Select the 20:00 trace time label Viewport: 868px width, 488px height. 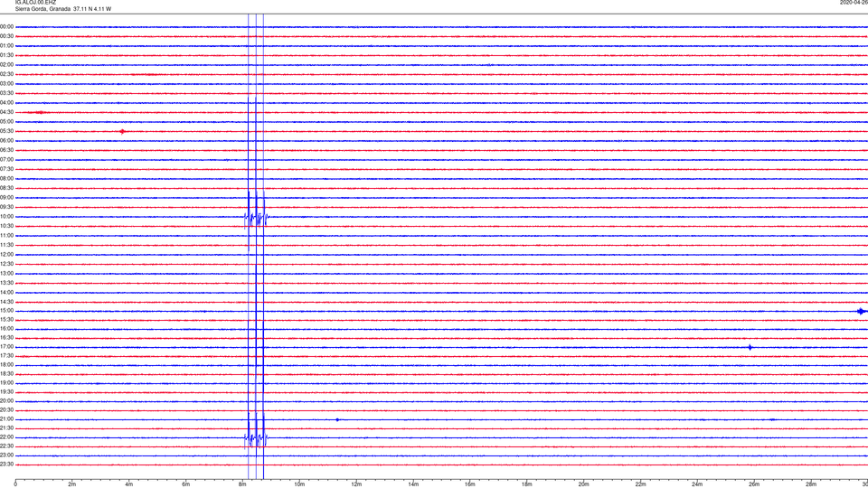[x=6, y=401]
